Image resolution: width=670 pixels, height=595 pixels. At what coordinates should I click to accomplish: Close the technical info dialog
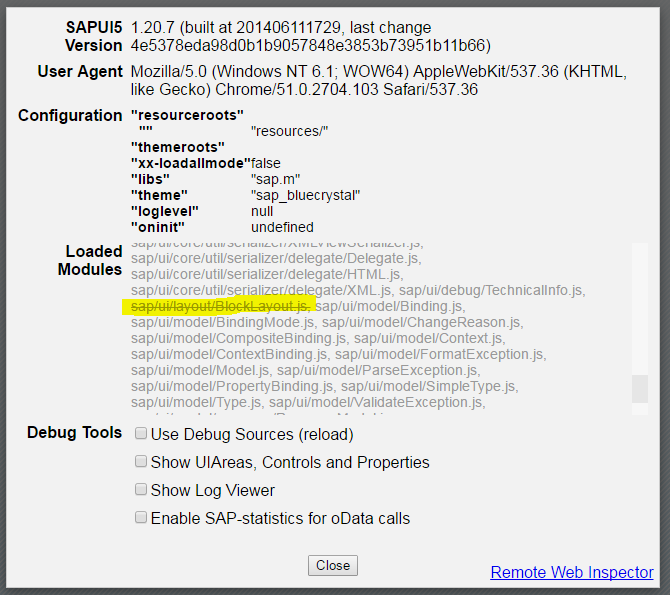point(333,566)
